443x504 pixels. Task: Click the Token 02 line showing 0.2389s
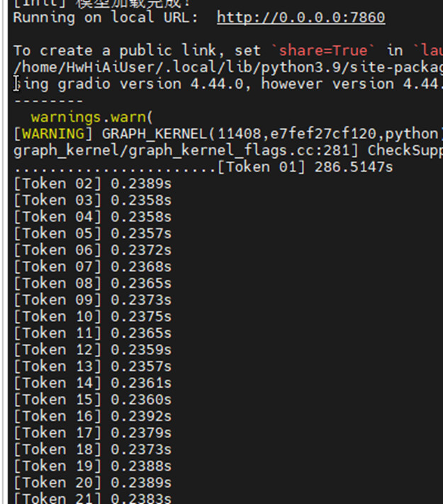pos(92,184)
